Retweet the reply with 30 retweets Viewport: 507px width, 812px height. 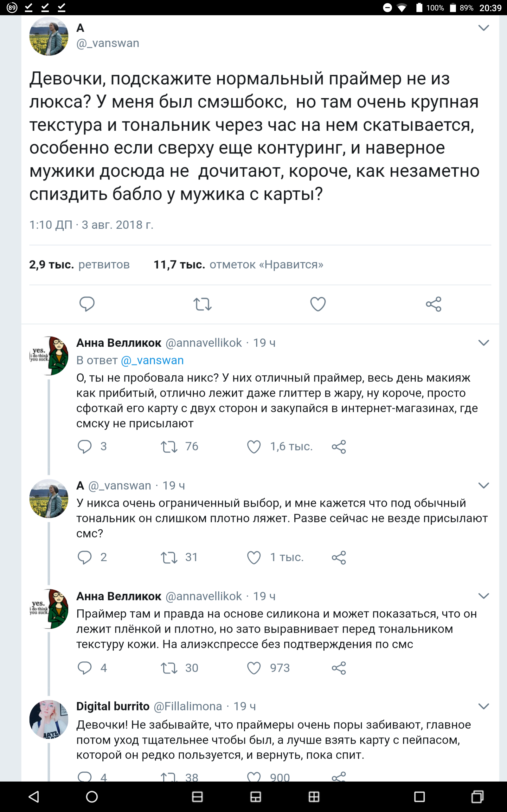(169, 668)
